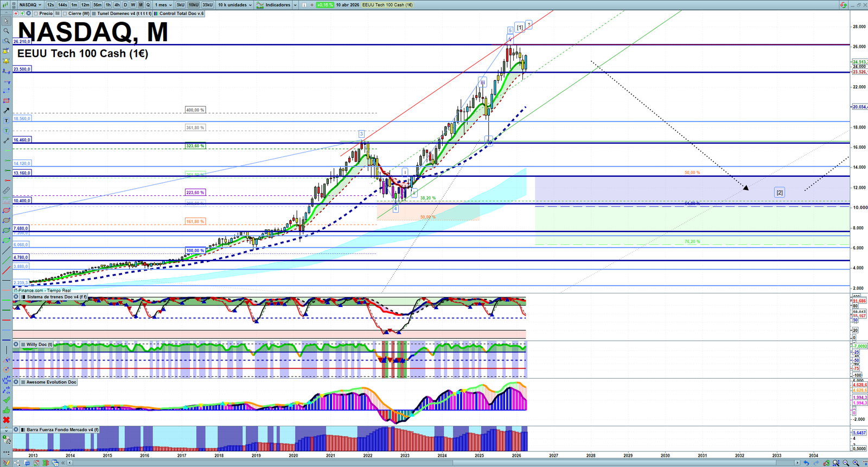Select the magnifier zoom tool
Viewport: 868px width, 467px height.
[6, 31]
